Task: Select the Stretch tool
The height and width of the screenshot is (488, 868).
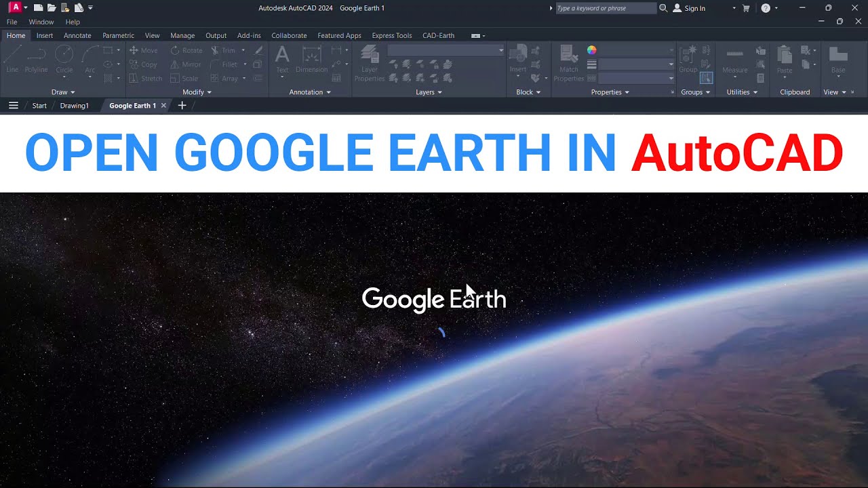Action: (x=146, y=79)
